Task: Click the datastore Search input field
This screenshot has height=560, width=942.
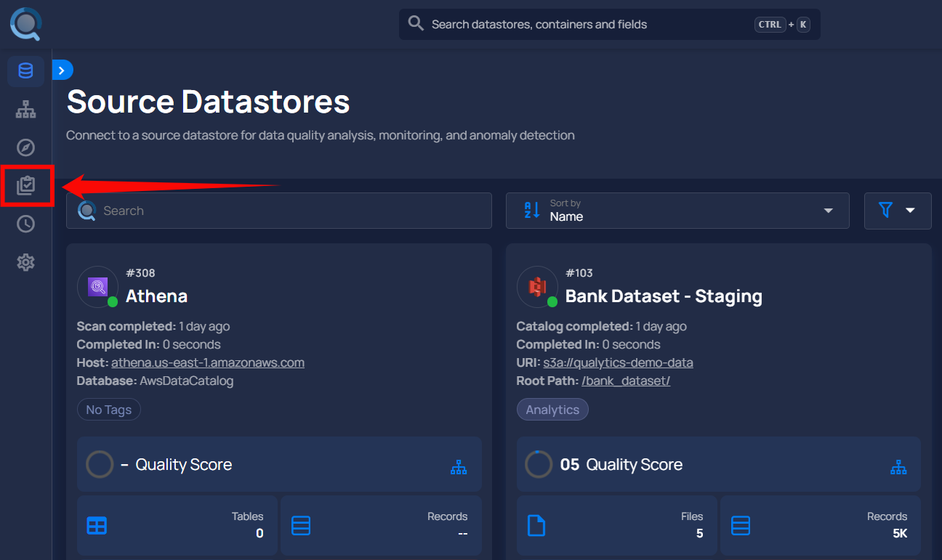Action: pos(279,211)
